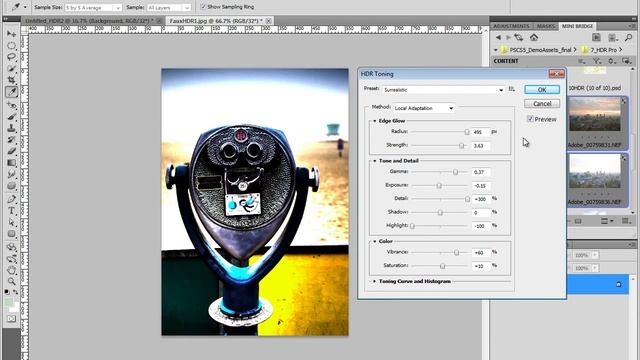
Task: Select the Elliptical Marquee tool
Action: 11,46
